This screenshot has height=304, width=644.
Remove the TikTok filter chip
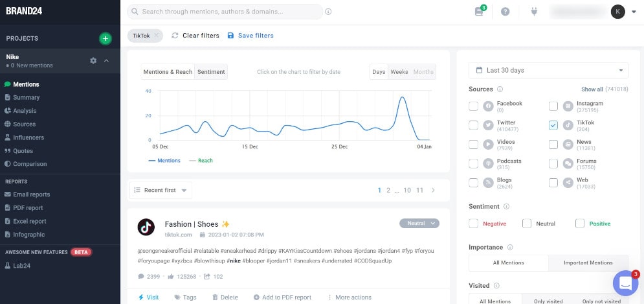[x=157, y=36]
